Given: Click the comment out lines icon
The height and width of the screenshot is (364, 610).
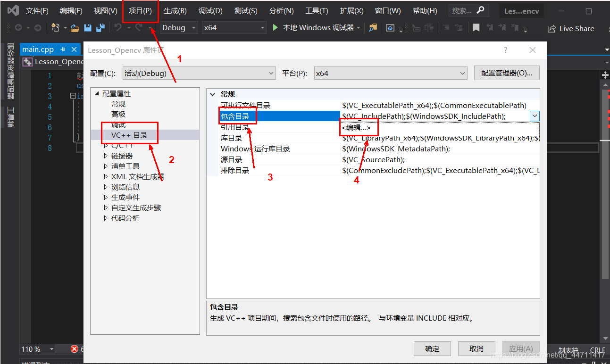Looking at the screenshot, I should [446, 28].
